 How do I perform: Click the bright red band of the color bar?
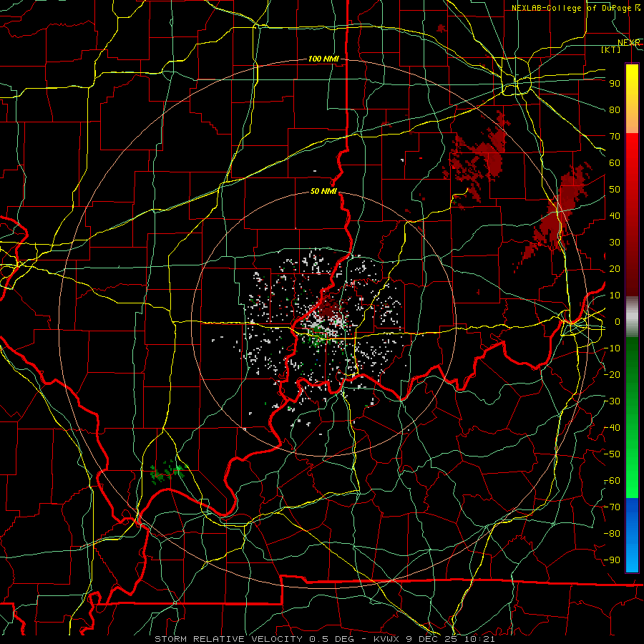pos(632,172)
